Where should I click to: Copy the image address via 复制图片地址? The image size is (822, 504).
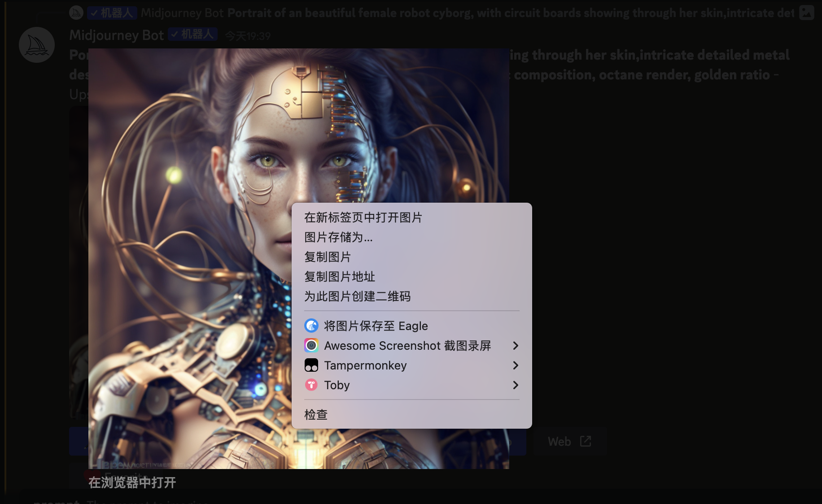tap(411, 277)
